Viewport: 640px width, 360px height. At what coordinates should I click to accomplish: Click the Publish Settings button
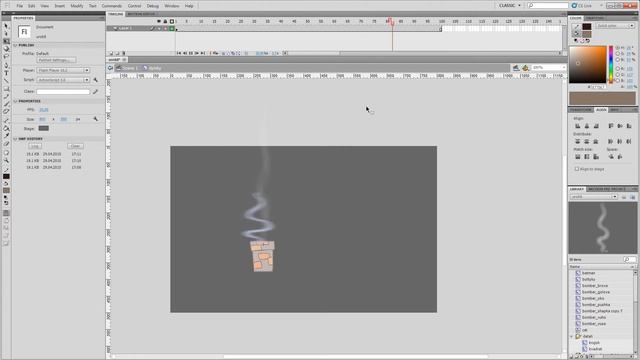click(x=56, y=60)
